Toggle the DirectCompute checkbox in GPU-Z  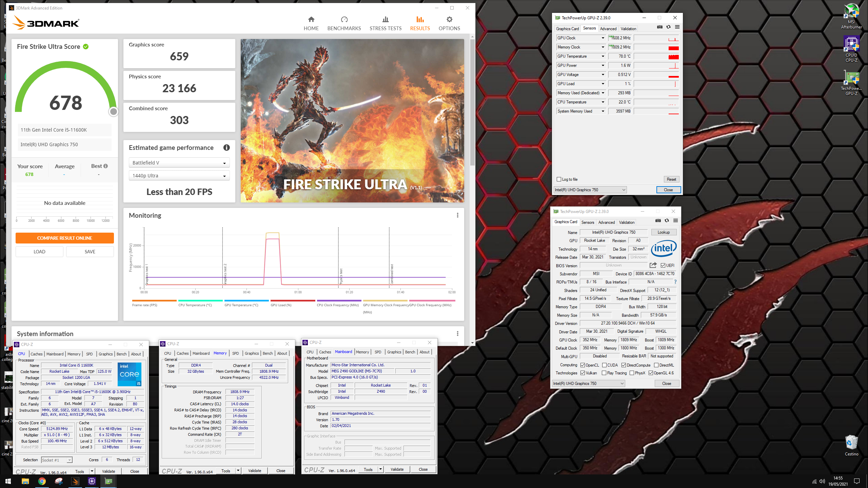point(624,365)
